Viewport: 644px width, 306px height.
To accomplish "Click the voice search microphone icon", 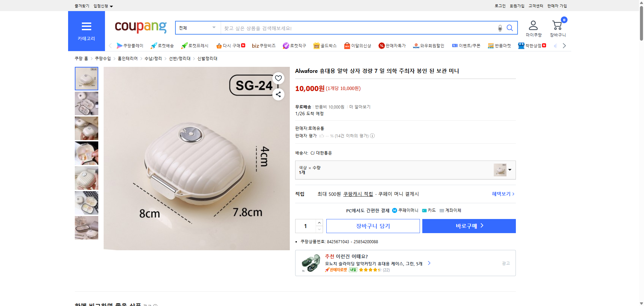I will [499, 28].
